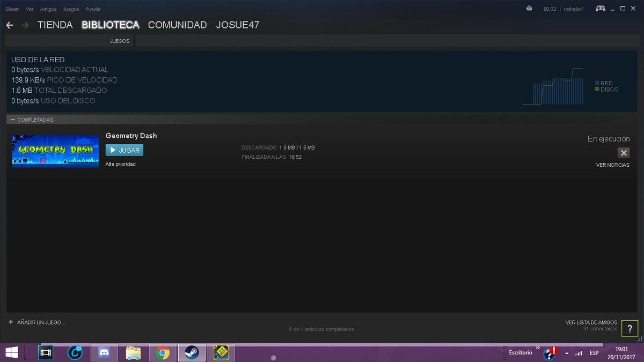Viewport: 644px width, 362px height.
Task: Open the Juegos menu
Action: [71, 9]
